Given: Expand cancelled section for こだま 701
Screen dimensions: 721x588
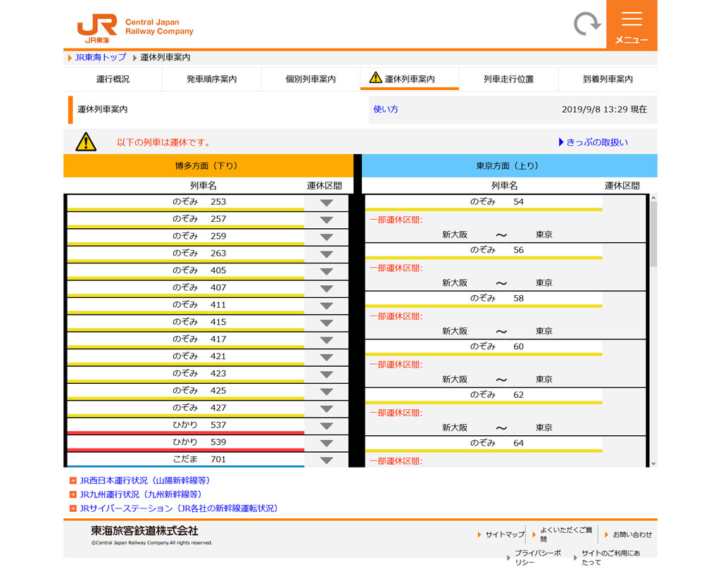Looking at the screenshot, I should pyautogui.click(x=326, y=461).
